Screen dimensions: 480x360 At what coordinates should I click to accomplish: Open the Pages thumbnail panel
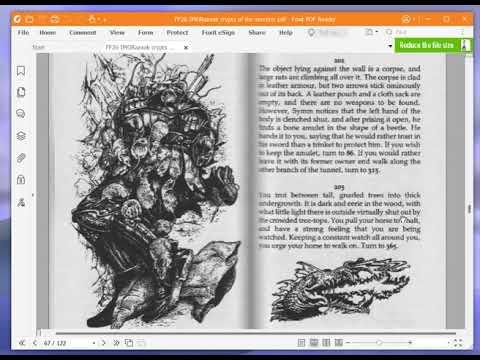click(x=21, y=92)
